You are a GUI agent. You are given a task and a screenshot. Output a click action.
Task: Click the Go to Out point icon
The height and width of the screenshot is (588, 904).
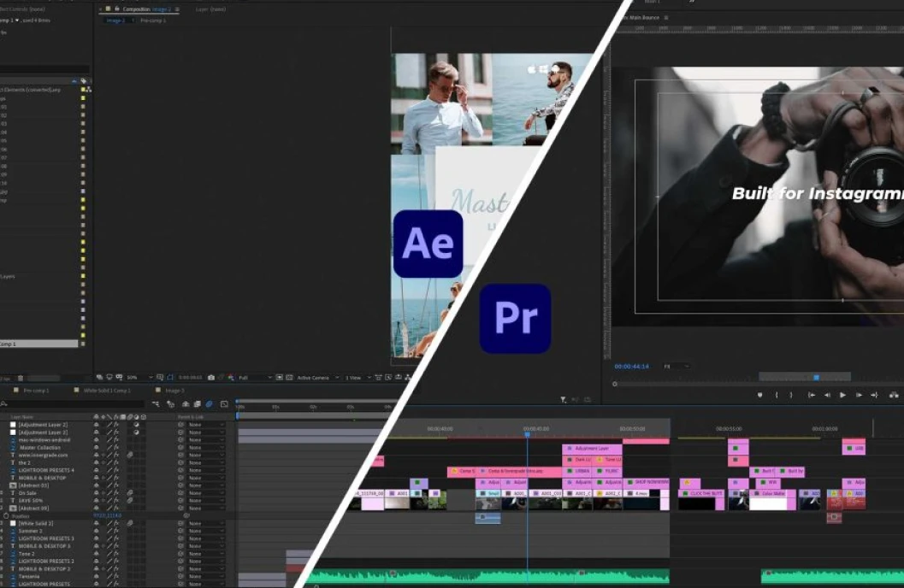click(874, 395)
